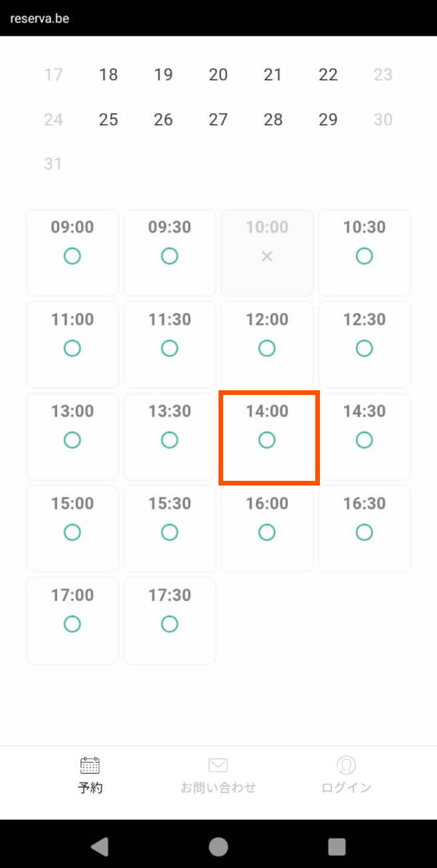Select date 18 in the calendar

coord(108,74)
